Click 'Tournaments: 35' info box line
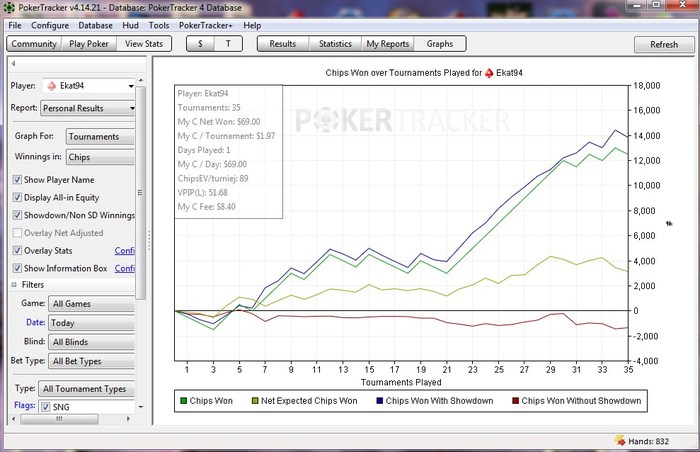The image size is (700, 452). [x=209, y=108]
